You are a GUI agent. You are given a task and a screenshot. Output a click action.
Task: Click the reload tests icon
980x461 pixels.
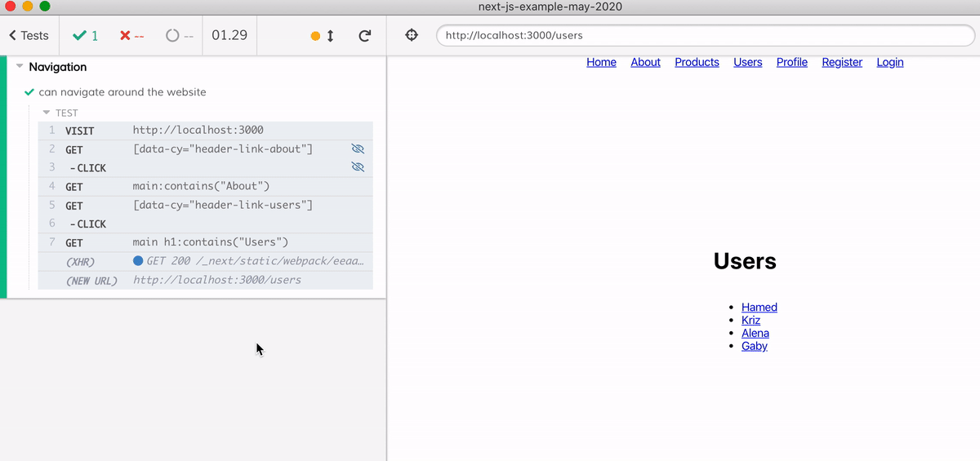click(365, 36)
